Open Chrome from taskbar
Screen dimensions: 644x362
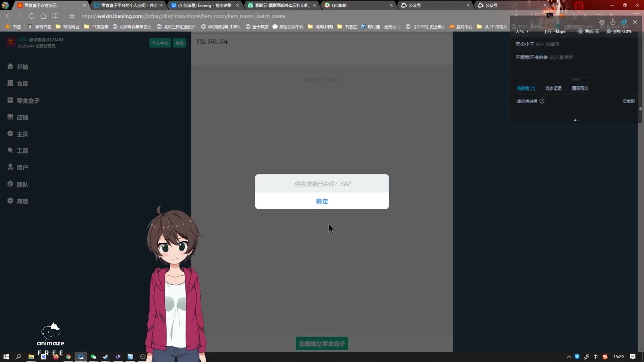(x=68, y=357)
